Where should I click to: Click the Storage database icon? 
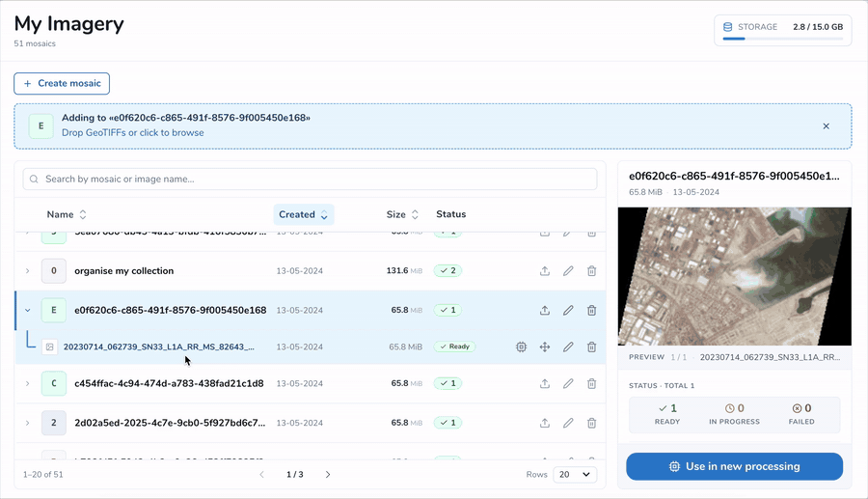pos(727,27)
